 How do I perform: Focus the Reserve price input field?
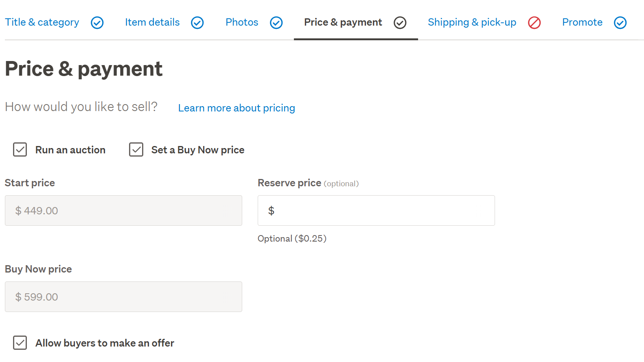click(376, 211)
